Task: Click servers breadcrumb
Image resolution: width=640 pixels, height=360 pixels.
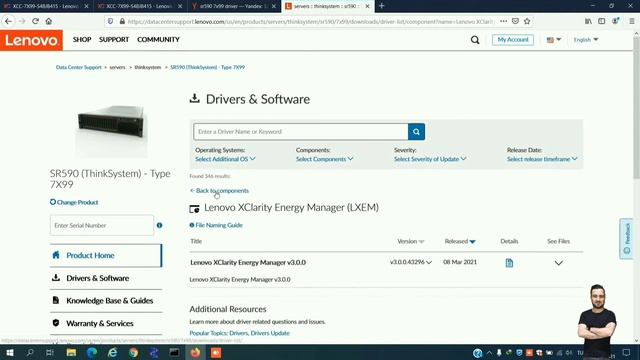Action: click(117, 67)
